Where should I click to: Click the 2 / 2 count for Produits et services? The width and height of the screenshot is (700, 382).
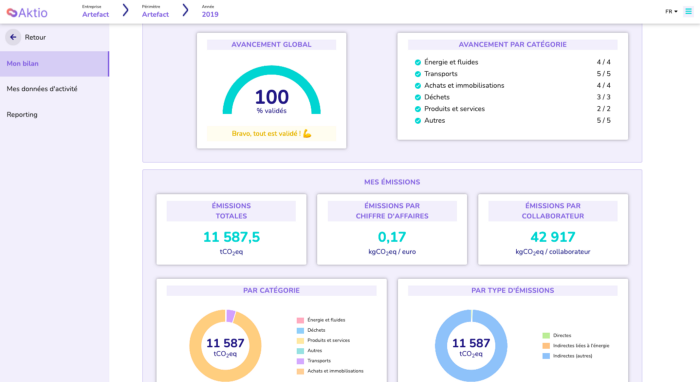(604, 109)
